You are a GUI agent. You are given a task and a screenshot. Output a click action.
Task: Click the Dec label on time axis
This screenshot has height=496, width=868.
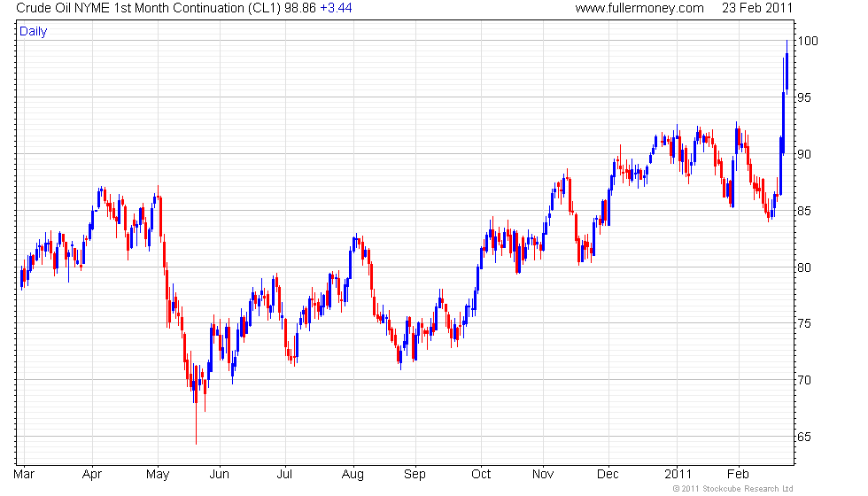(608, 474)
